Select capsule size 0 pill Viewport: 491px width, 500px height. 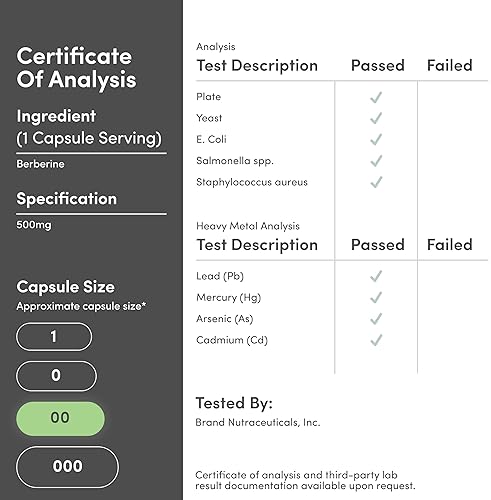pyautogui.click(x=56, y=376)
